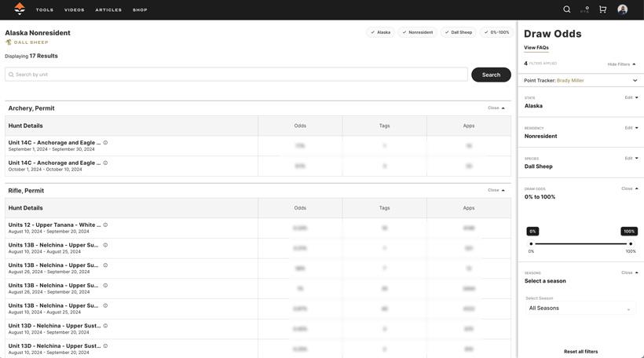Click Brady Miller point tracker name
The width and height of the screenshot is (644, 358).
[570, 80]
